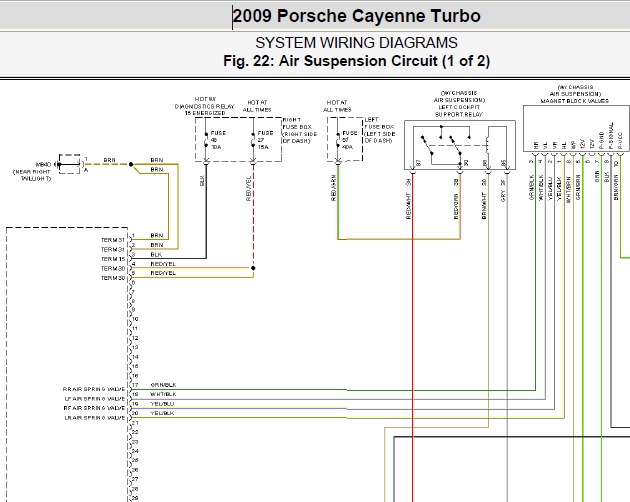Image resolution: width=630 pixels, height=502 pixels.
Task: Click vertical ORN/BLK label under magnet block
Action: click(531, 187)
